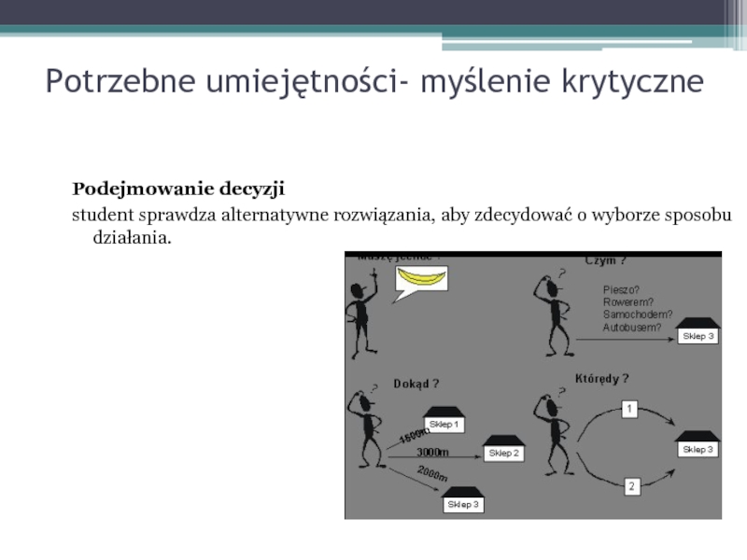Select the thinking figure next to "Czym ?"
The image size is (747, 560).
(555, 315)
